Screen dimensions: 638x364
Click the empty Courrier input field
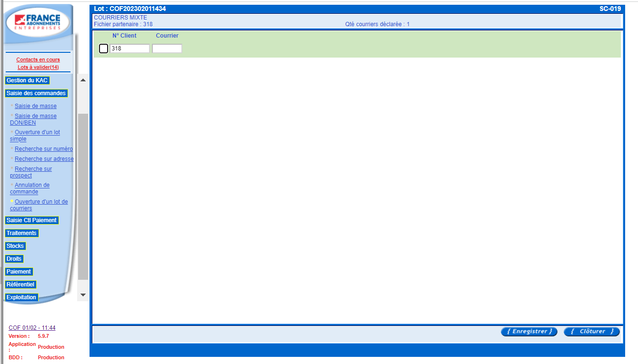click(x=167, y=49)
